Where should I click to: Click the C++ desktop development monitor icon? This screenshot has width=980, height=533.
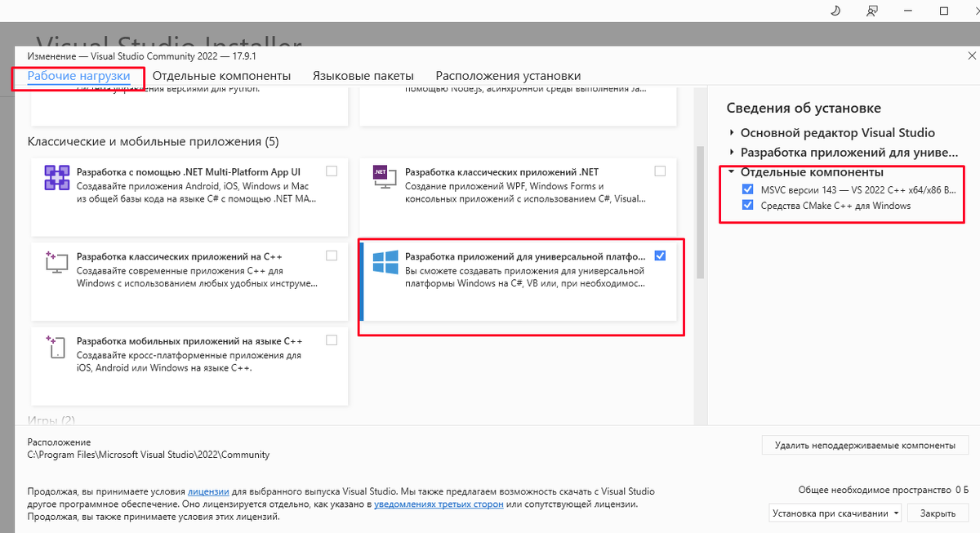[56, 262]
